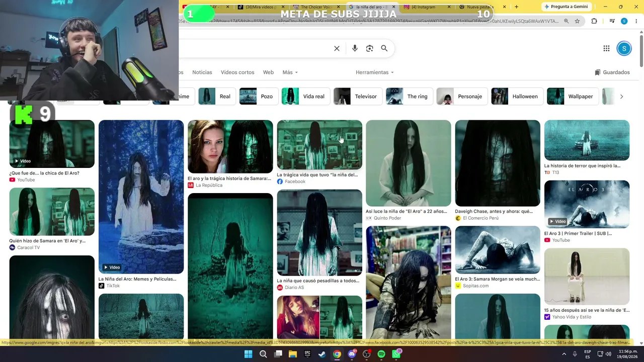
Task: Switch to Discord from the taskbar
Action: [x=352, y=354]
